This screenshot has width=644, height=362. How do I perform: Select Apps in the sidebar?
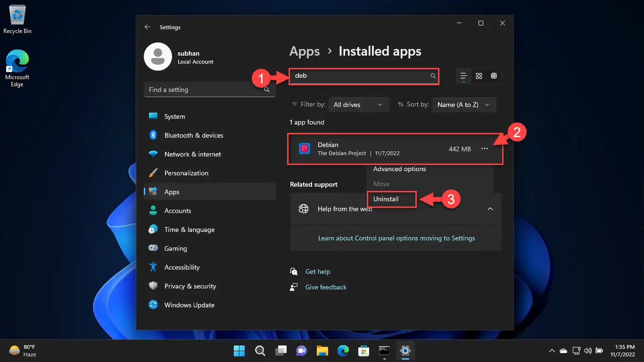coord(210,192)
